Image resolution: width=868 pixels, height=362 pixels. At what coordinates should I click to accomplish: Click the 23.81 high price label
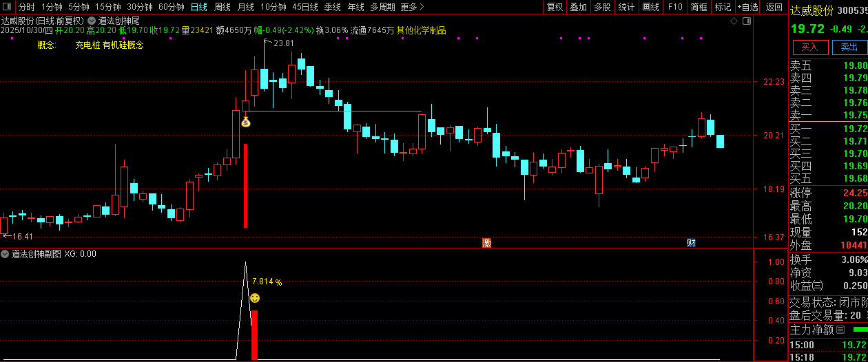pos(284,43)
